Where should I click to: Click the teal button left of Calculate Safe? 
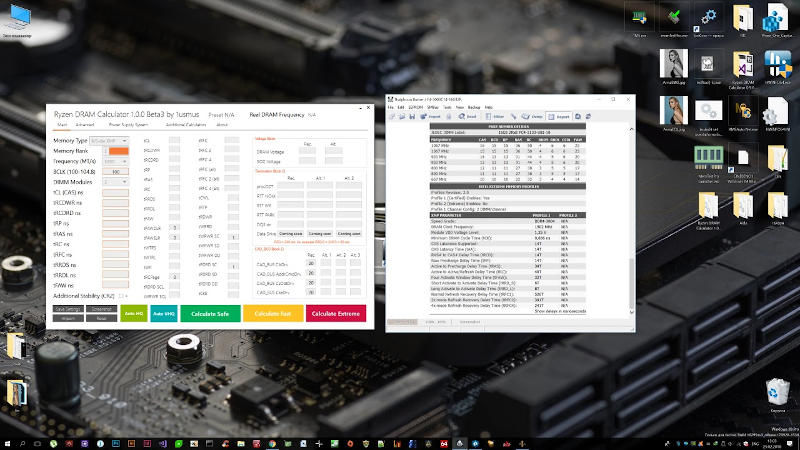point(164,313)
